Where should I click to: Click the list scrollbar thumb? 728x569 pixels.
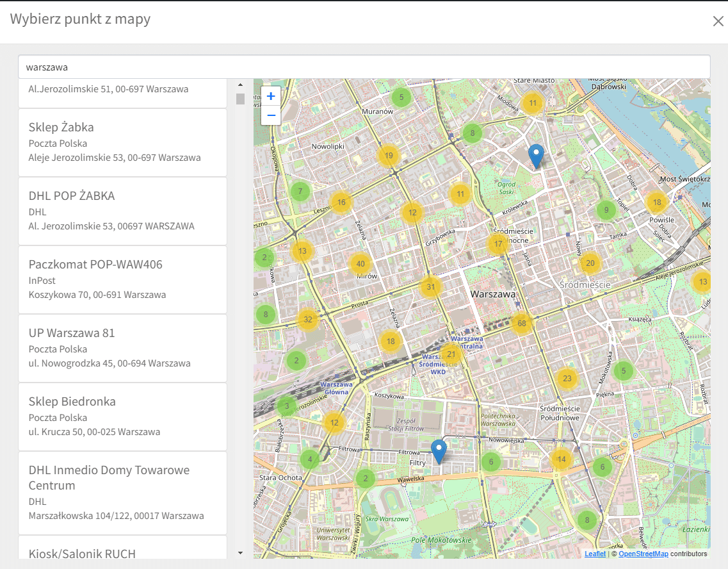240,99
